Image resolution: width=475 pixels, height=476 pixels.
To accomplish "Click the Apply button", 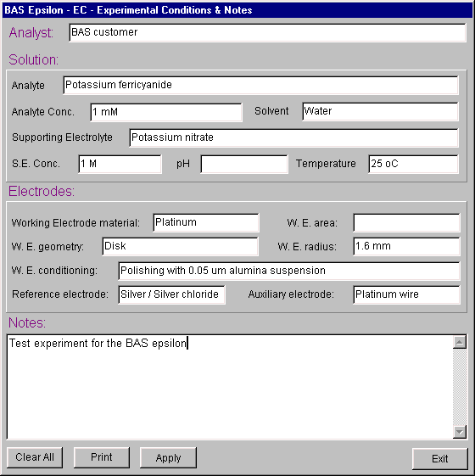I will (x=168, y=457).
